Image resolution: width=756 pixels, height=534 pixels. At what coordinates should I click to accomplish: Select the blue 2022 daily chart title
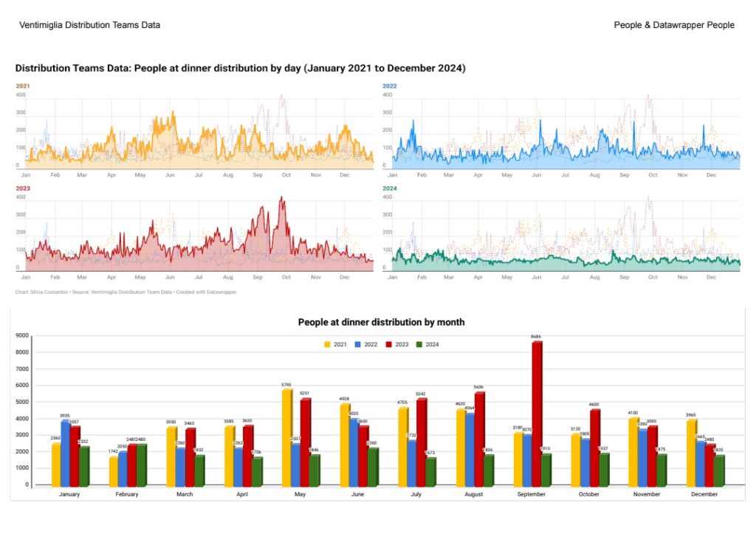[x=389, y=86]
